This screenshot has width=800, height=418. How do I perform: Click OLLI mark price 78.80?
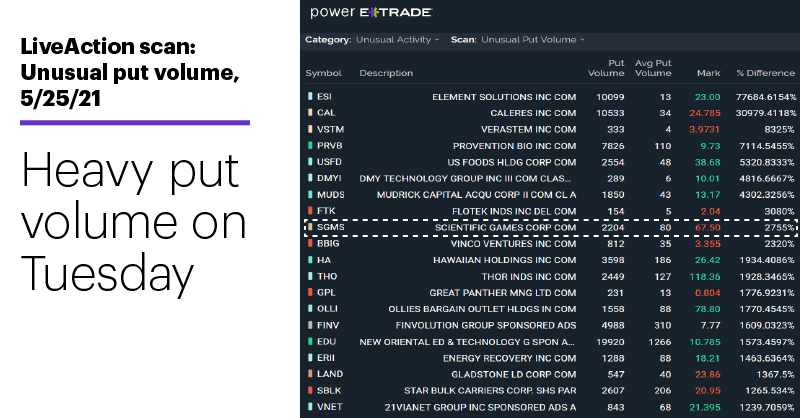click(708, 309)
